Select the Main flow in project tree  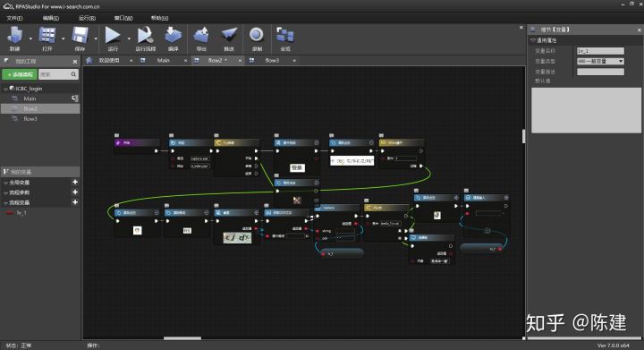[30, 98]
